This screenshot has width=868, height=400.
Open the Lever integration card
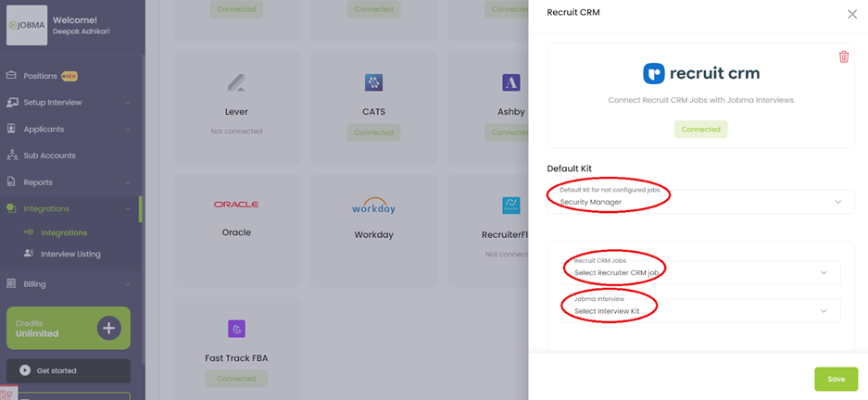[236, 108]
